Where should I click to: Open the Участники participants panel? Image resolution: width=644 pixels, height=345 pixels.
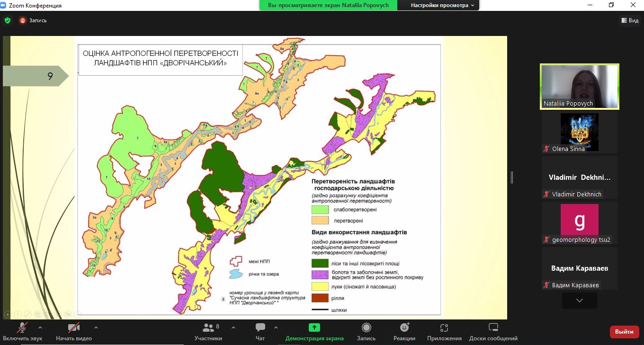point(208,327)
